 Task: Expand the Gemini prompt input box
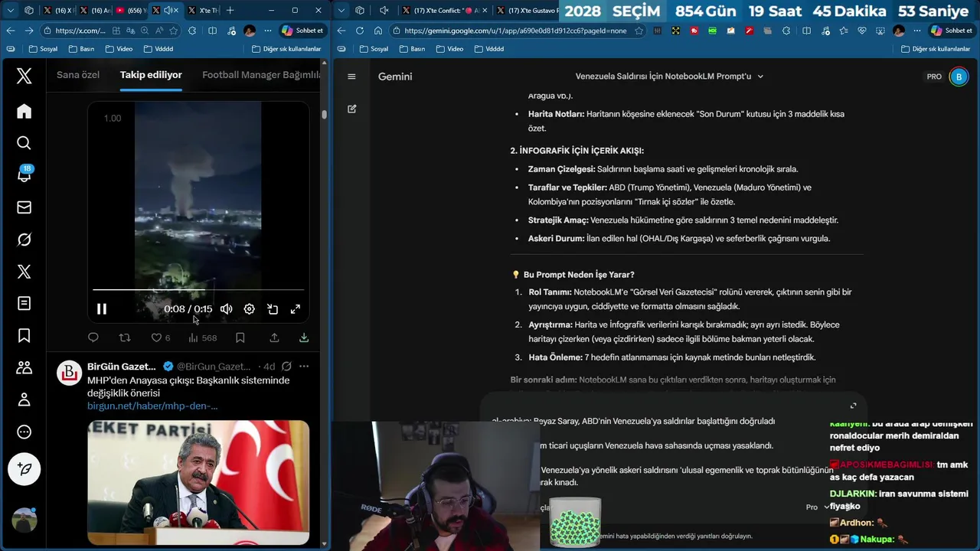(853, 406)
